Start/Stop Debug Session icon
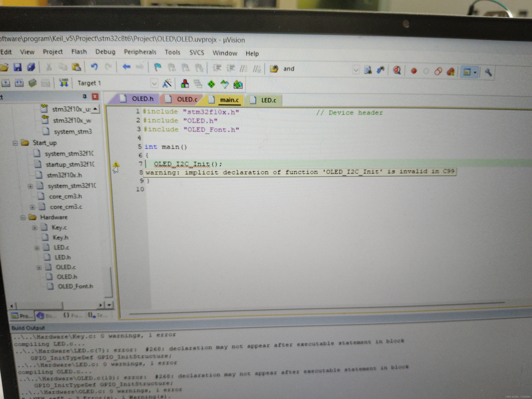Viewport: 532px width, 399px height. coord(397,71)
